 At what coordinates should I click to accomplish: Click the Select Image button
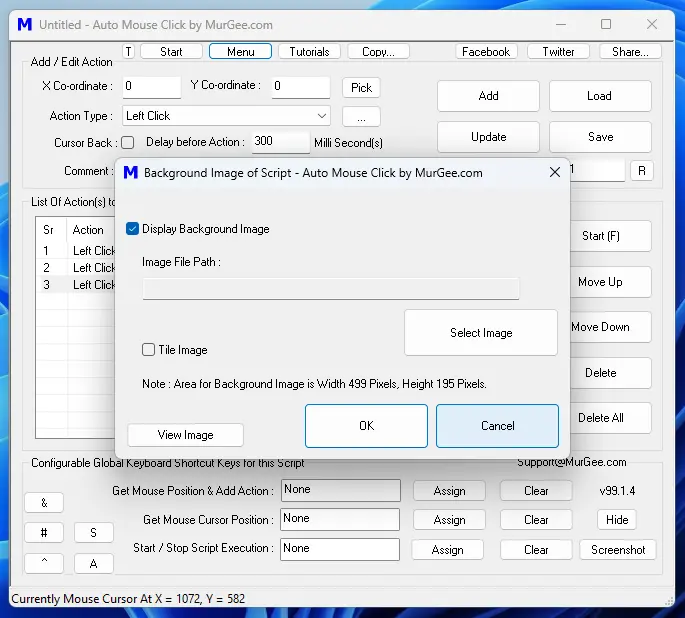pos(481,333)
